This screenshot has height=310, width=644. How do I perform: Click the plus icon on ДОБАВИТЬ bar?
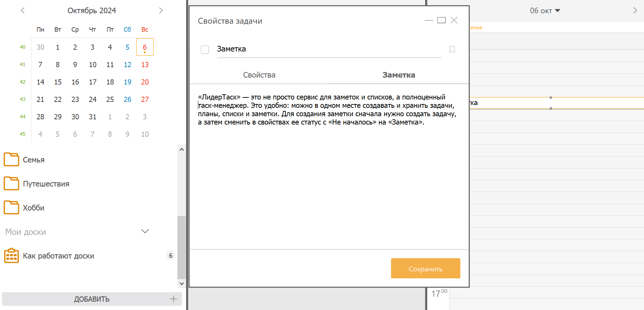click(173, 299)
